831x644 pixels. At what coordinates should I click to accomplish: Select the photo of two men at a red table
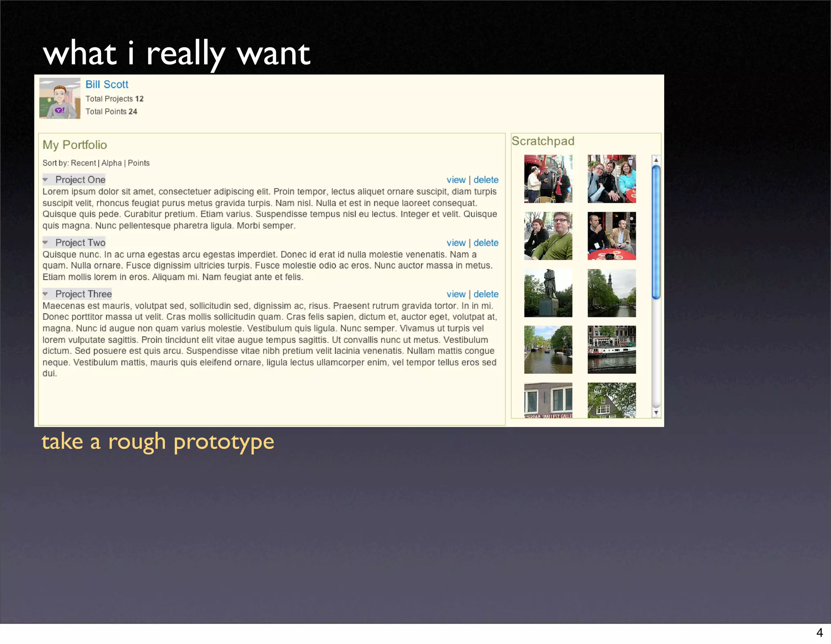(x=611, y=236)
